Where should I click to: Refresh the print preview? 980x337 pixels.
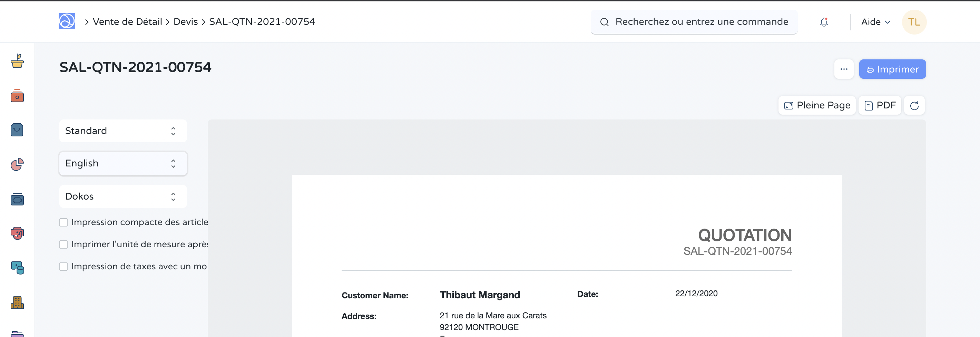[914, 105]
